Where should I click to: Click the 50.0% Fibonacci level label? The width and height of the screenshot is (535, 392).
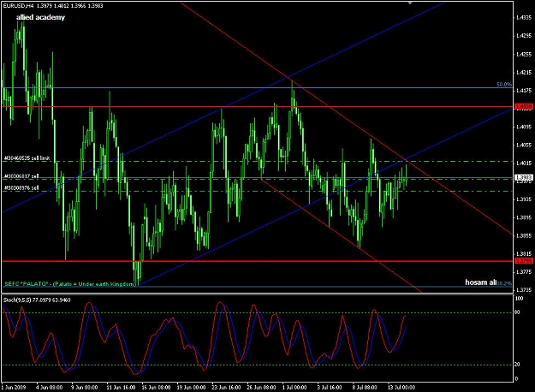[x=504, y=84]
